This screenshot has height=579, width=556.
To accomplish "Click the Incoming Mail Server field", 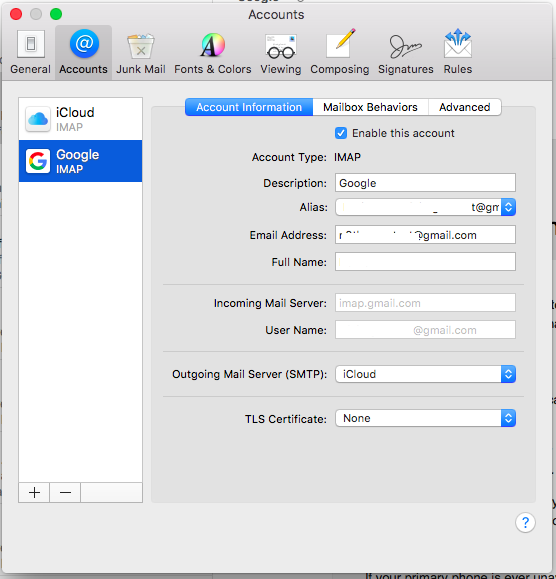I will 425,303.
